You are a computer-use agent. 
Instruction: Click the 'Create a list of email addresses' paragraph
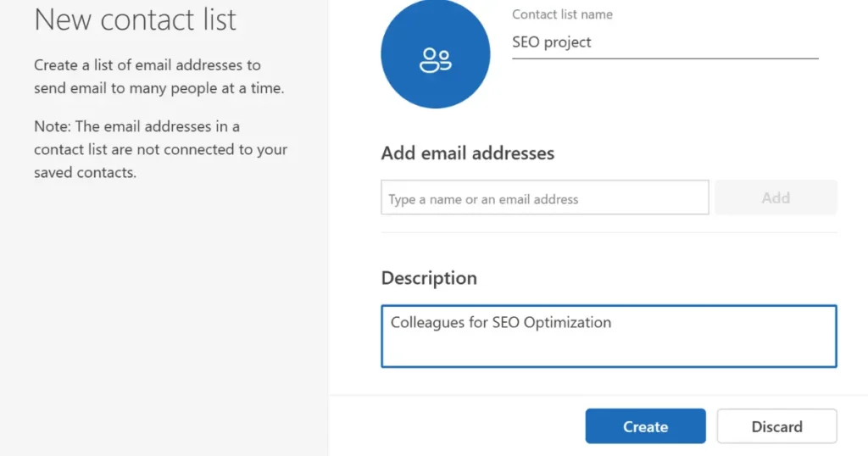click(x=159, y=76)
